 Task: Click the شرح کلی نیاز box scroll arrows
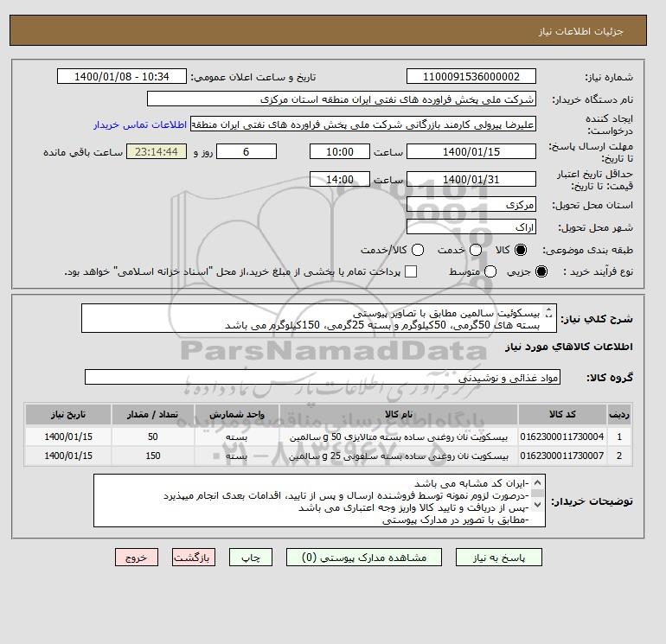coord(548,313)
